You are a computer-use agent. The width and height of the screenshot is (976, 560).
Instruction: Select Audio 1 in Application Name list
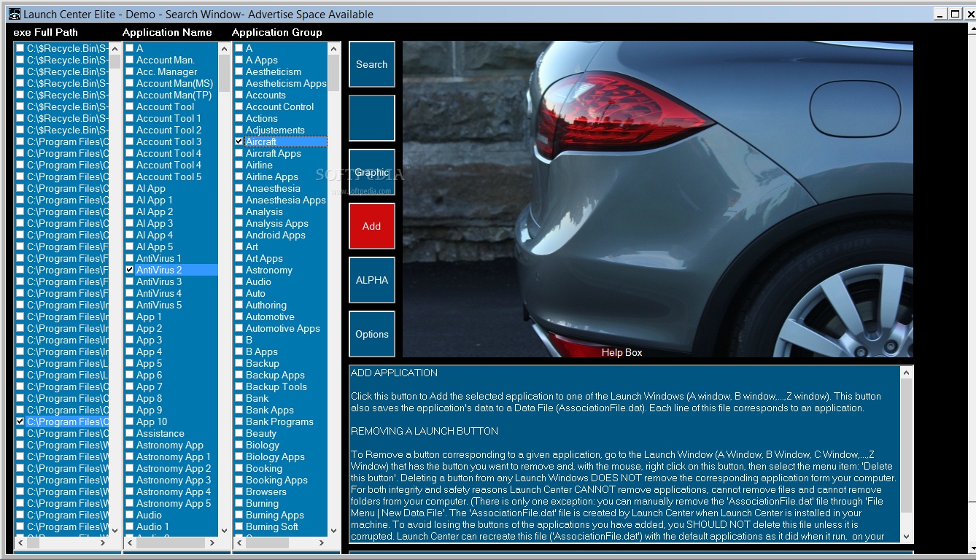click(152, 526)
